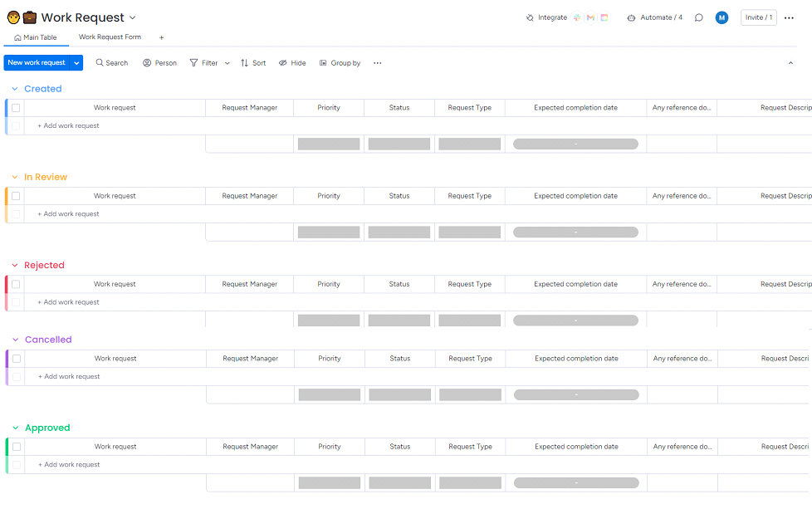Click the Sort arrows icon
Screen dimensions: 812x509
pyautogui.click(x=244, y=62)
